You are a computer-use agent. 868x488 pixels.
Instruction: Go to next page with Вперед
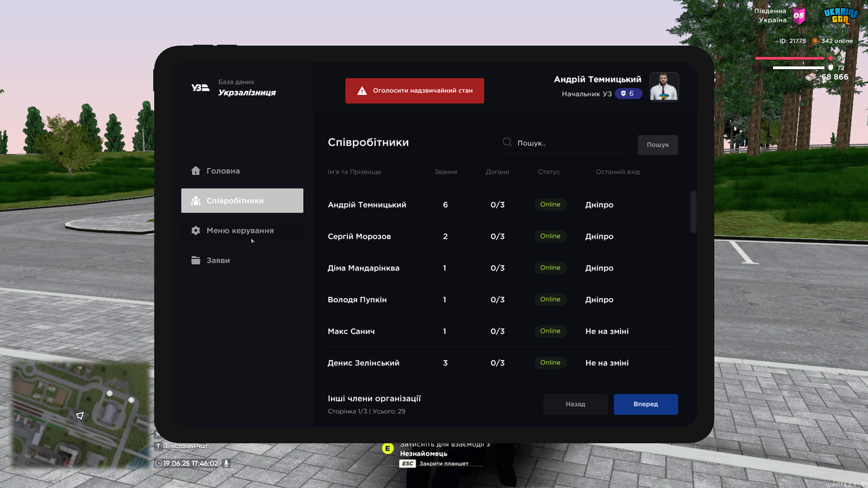pos(646,404)
